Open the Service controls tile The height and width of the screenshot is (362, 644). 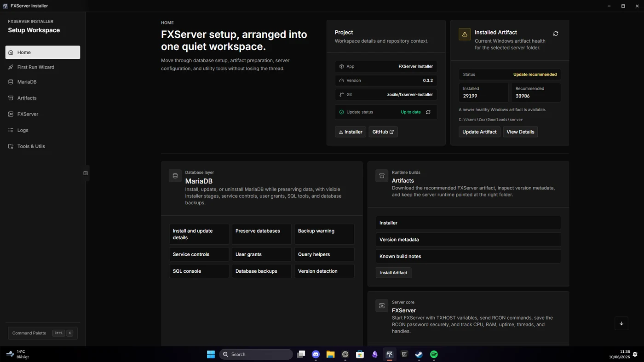tap(199, 254)
